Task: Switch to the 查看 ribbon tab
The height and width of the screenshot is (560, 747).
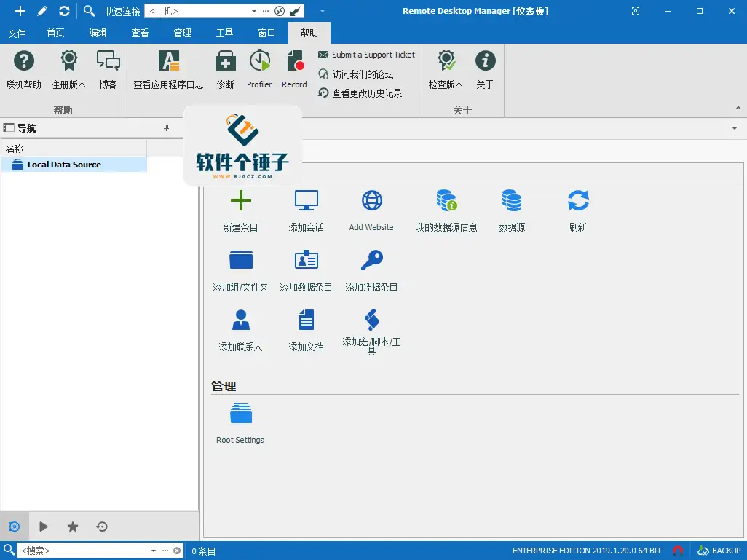Action: (140, 33)
